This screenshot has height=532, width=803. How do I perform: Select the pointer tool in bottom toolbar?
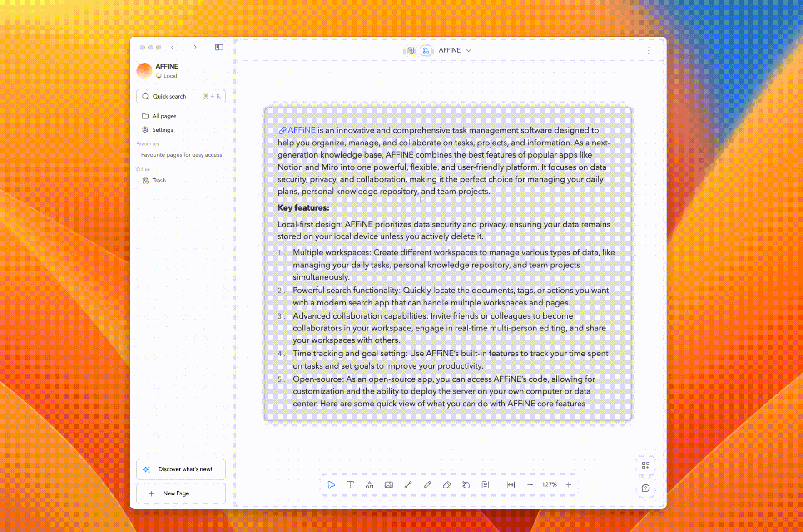point(331,485)
